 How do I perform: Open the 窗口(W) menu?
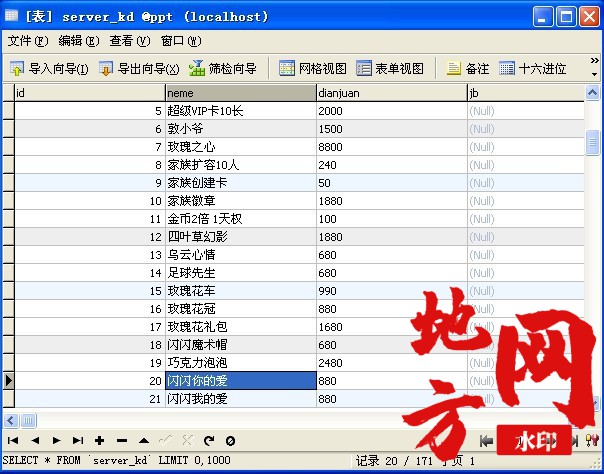click(x=181, y=41)
